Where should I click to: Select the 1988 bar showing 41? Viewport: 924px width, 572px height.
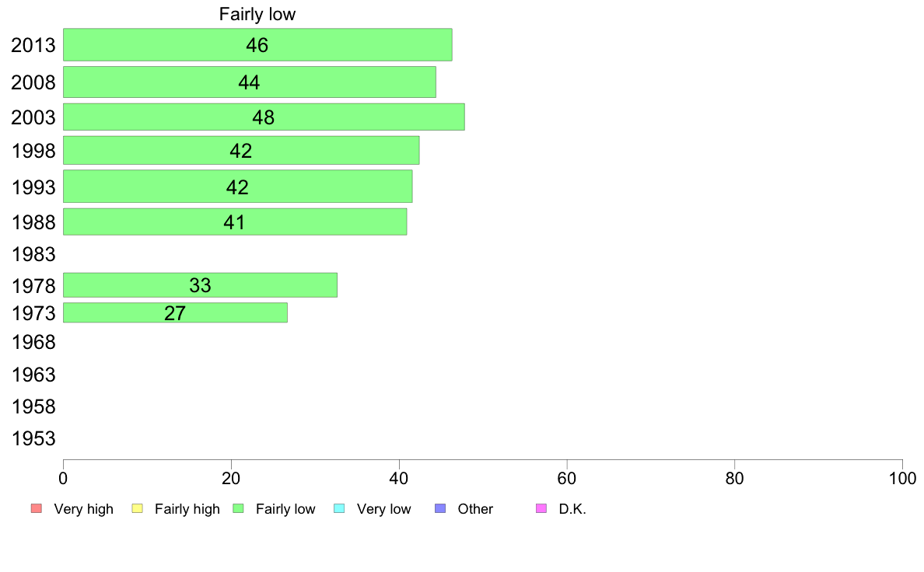click(x=235, y=221)
